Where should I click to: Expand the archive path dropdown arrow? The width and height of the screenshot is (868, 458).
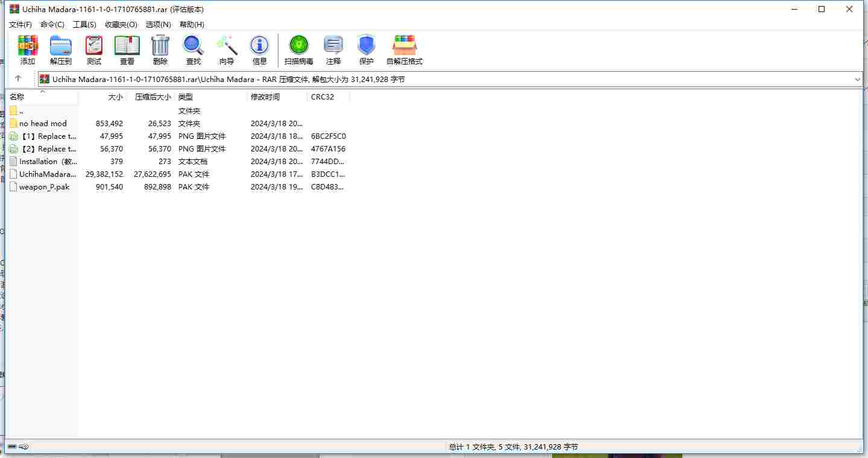[858, 79]
